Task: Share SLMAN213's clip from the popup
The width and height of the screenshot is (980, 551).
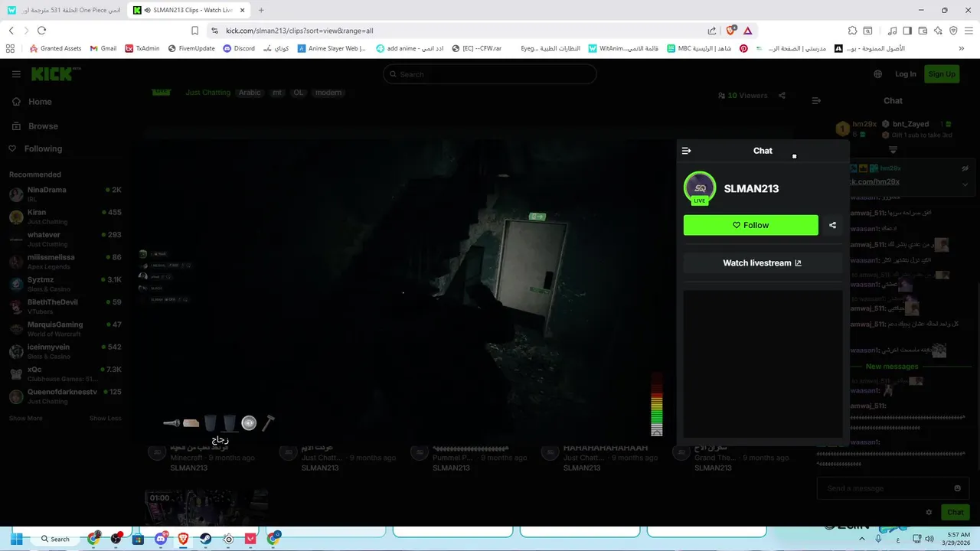Action: tap(832, 225)
